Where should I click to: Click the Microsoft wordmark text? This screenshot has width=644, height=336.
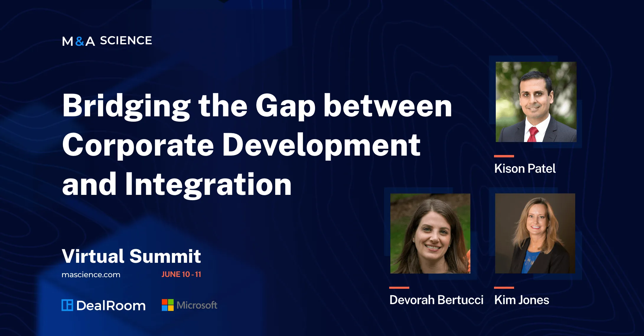pos(197,305)
